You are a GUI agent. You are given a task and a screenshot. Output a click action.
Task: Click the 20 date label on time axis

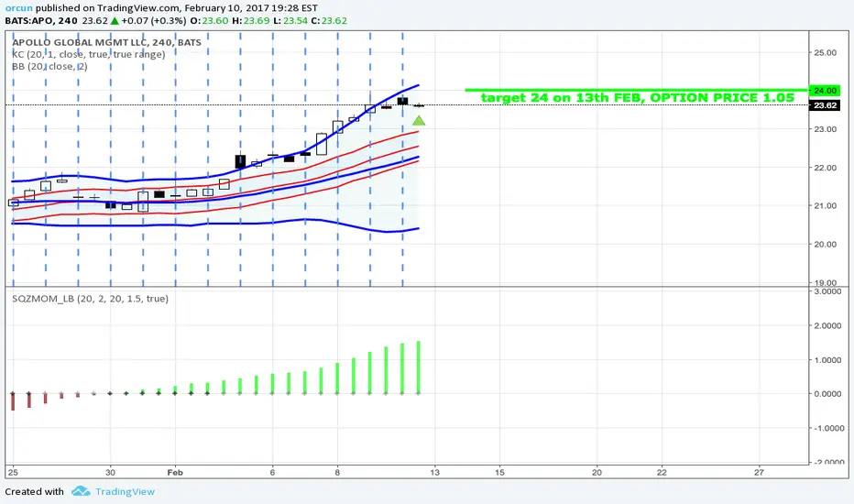(x=597, y=473)
